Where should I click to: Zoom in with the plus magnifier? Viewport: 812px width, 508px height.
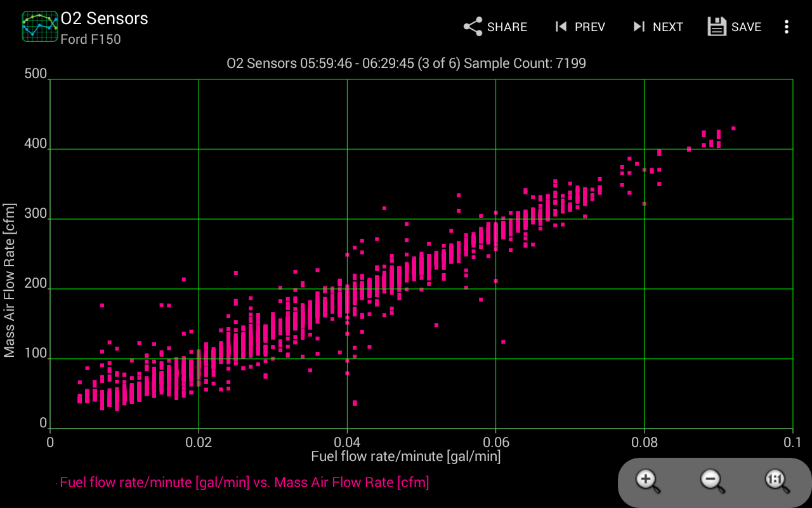click(x=648, y=481)
